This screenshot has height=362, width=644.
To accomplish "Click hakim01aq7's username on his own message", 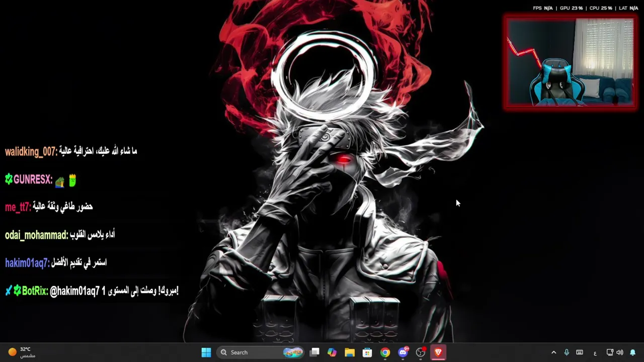I will [x=28, y=262].
